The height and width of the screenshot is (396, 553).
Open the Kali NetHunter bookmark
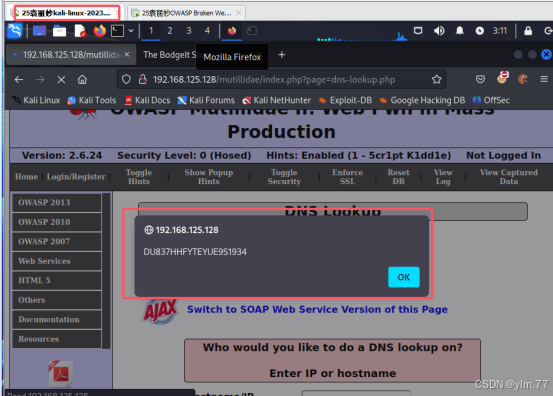(276, 100)
